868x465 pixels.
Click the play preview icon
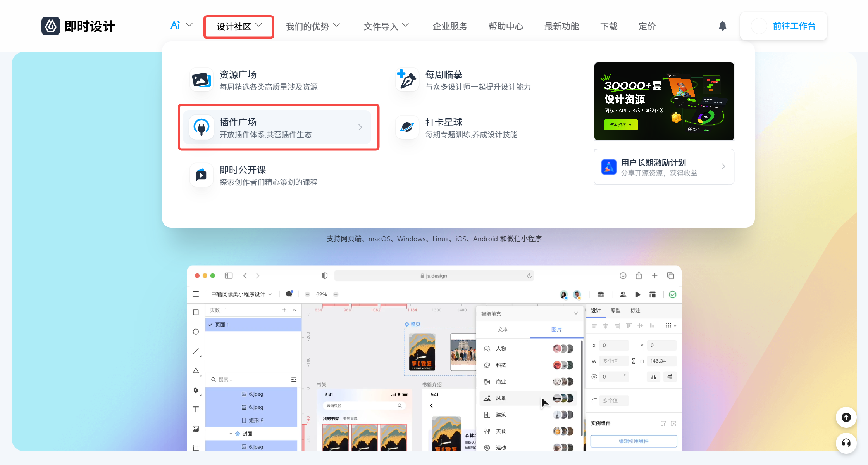coord(638,295)
